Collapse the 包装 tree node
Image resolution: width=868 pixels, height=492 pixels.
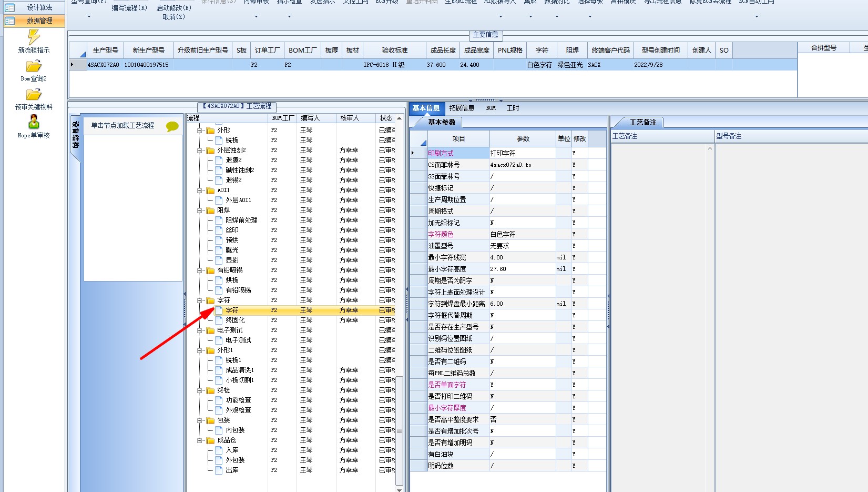200,420
